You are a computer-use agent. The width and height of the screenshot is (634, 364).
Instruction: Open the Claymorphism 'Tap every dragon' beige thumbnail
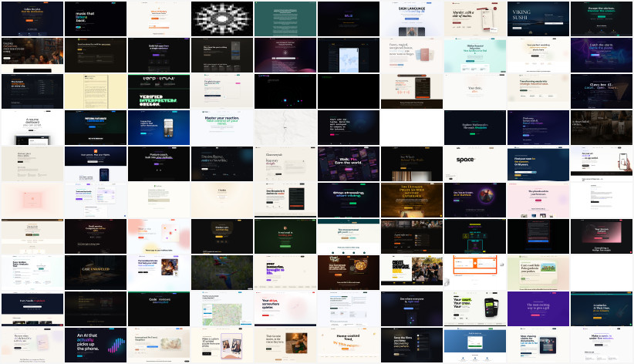click(285, 163)
